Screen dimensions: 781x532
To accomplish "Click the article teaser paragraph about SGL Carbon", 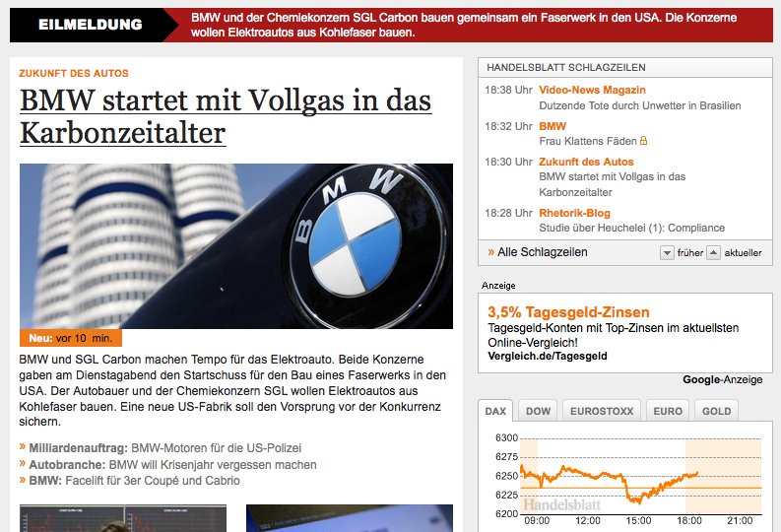I will pos(232,390).
